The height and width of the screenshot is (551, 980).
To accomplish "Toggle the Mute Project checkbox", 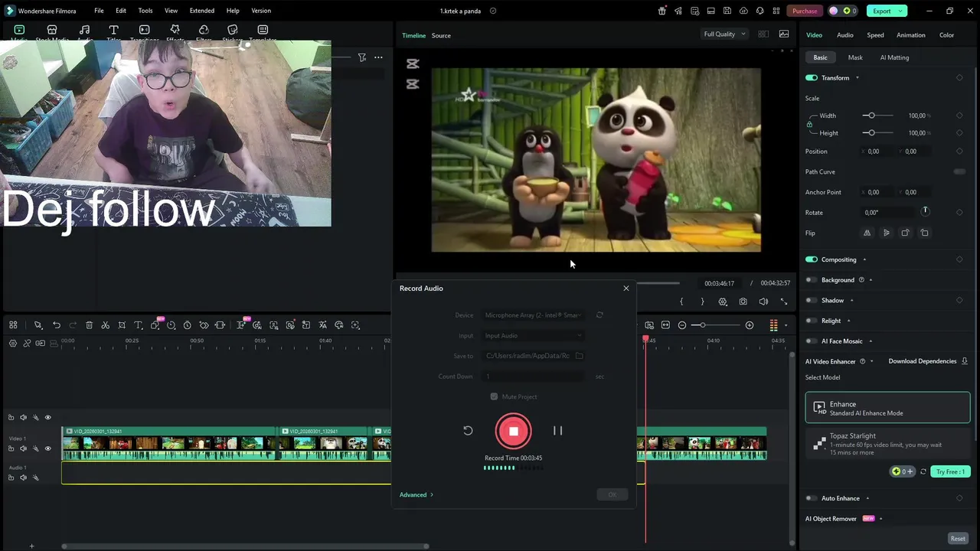I will tap(494, 396).
